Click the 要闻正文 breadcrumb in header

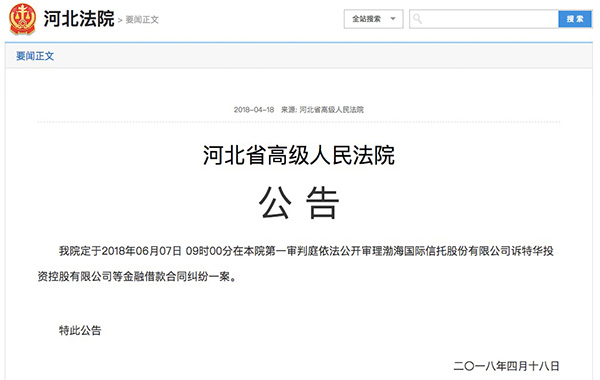tap(142, 20)
